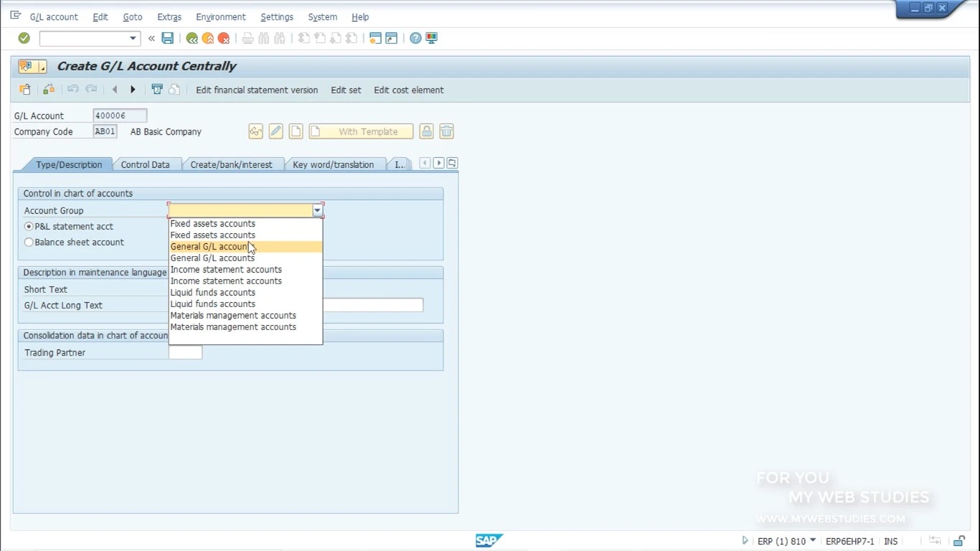
Task: Select the Balance sheet account radio button
Action: [x=29, y=242]
